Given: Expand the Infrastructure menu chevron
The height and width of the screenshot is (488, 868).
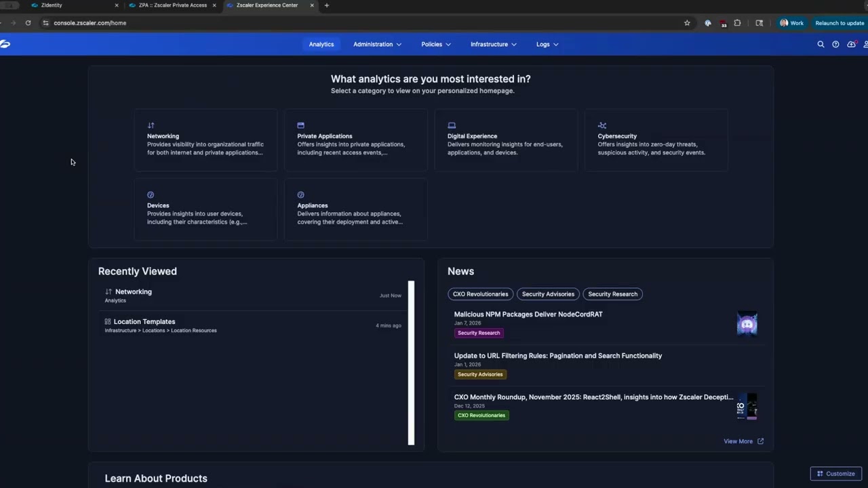Looking at the screenshot, I should coord(513,45).
